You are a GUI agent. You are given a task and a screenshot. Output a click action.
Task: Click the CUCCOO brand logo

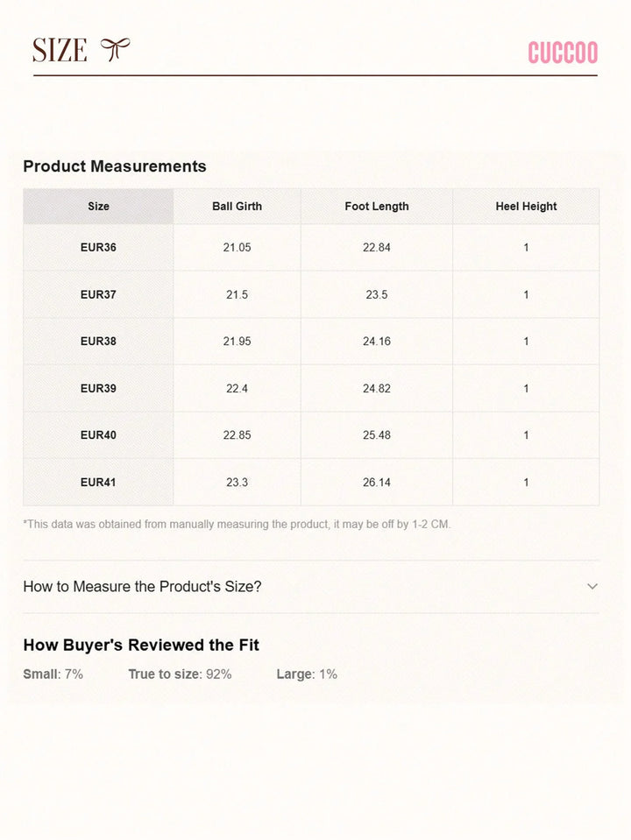tap(563, 53)
